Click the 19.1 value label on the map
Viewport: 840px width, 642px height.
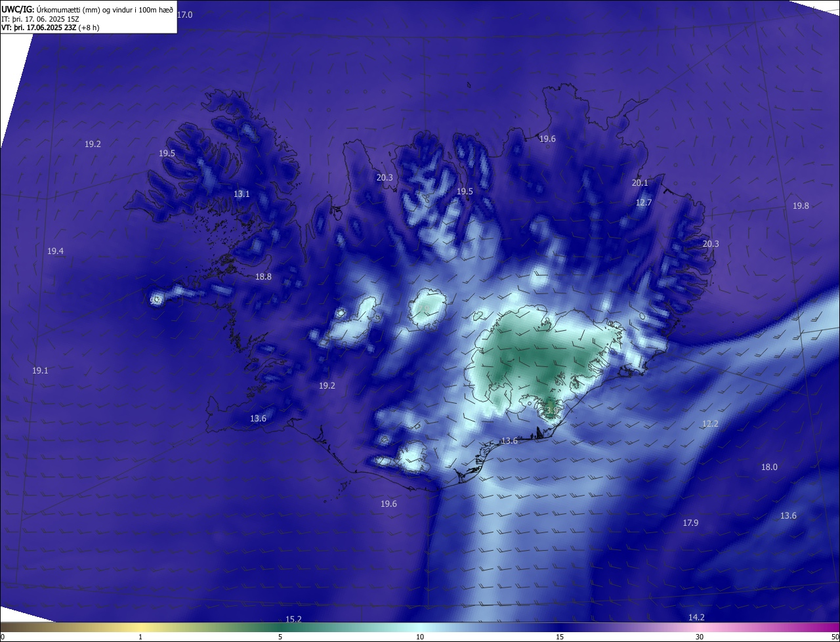point(40,371)
